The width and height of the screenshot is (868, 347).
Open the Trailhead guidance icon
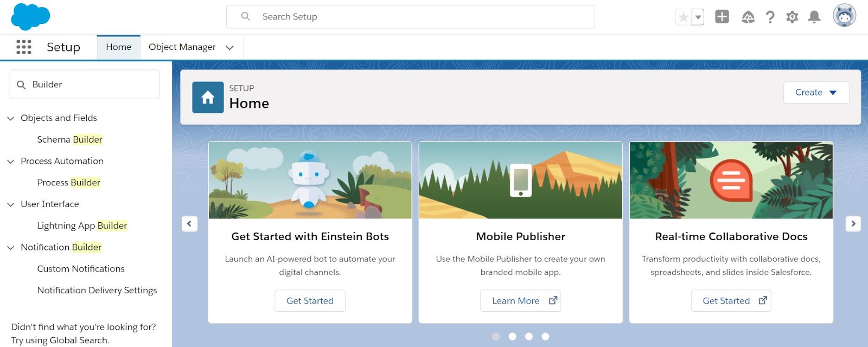tap(748, 17)
